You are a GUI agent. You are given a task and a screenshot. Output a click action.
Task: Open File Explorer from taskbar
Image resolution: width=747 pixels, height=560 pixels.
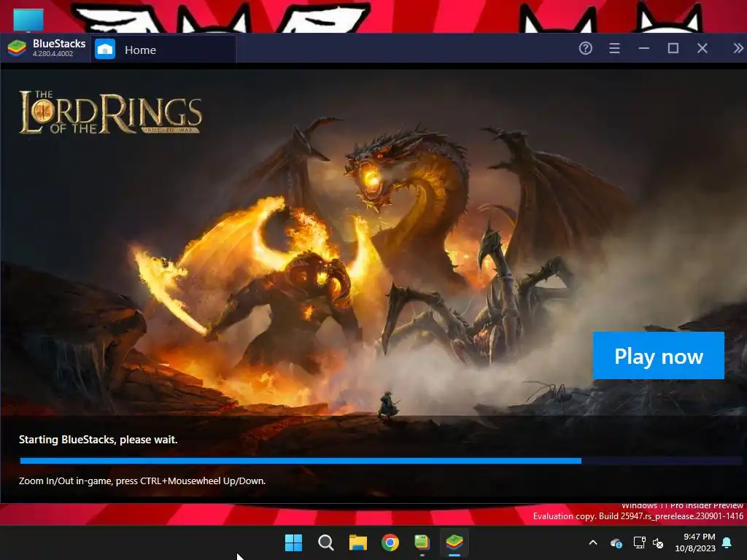point(357,542)
